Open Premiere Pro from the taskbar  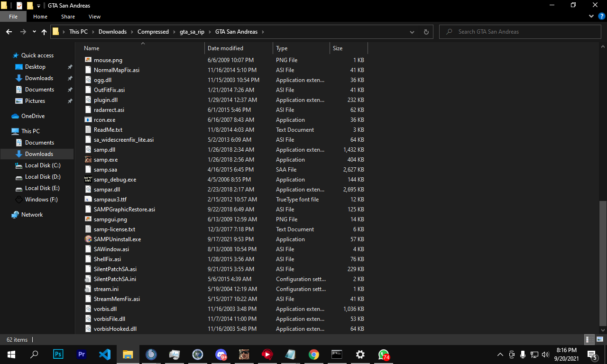click(82, 354)
